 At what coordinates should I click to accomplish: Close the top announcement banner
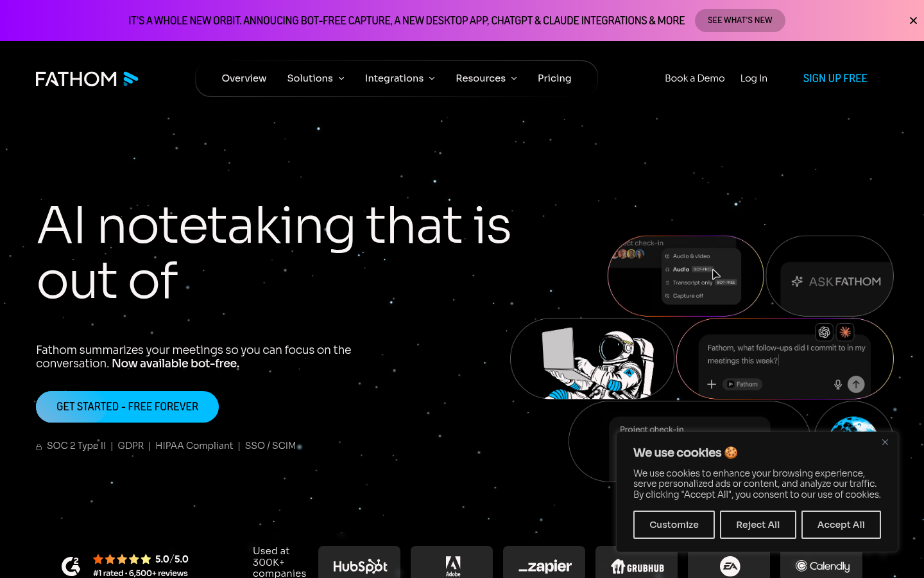913,21
